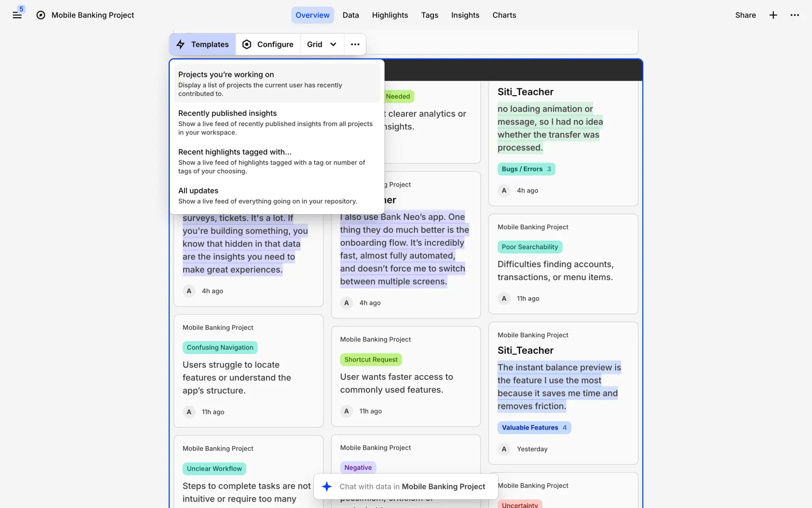This screenshot has height=508, width=812.
Task: Switch to the Highlights tab
Action: [390, 15]
